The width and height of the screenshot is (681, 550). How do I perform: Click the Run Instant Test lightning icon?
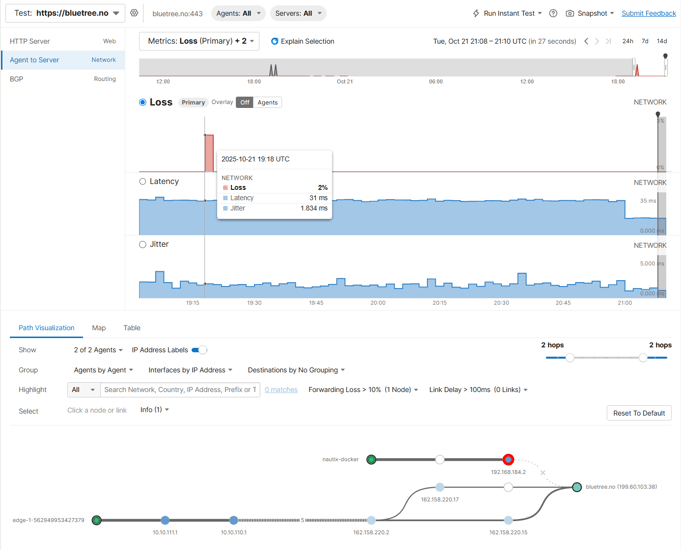tap(476, 14)
